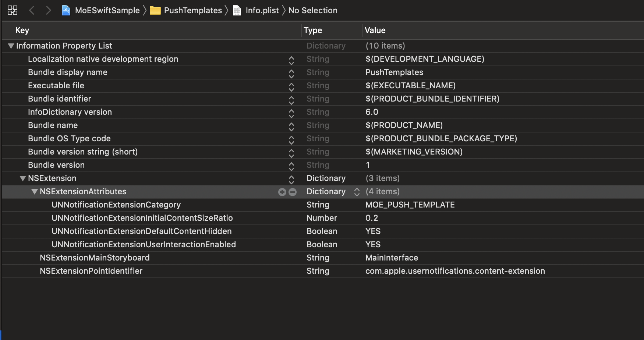
Task: Click YES value for UserInteractionEnabled
Action: (x=373, y=245)
